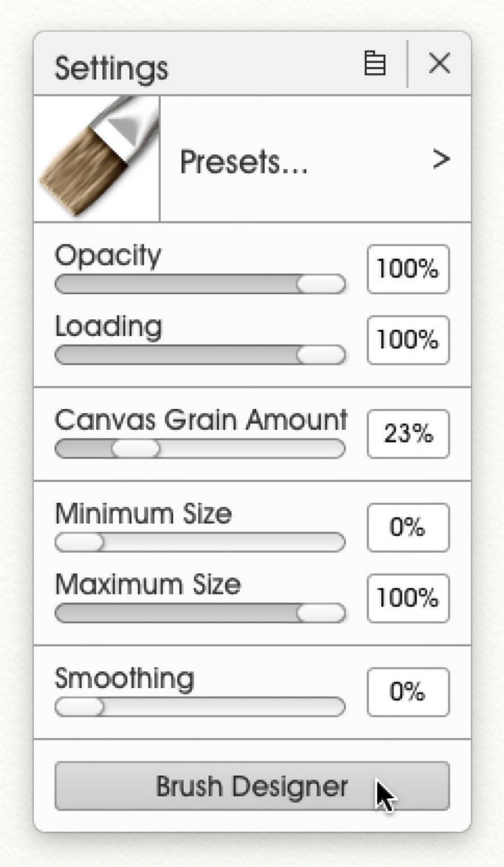This screenshot has height=867, width=504.
Task: Select the Smoothing 0% value field
Action: point(408,692)
